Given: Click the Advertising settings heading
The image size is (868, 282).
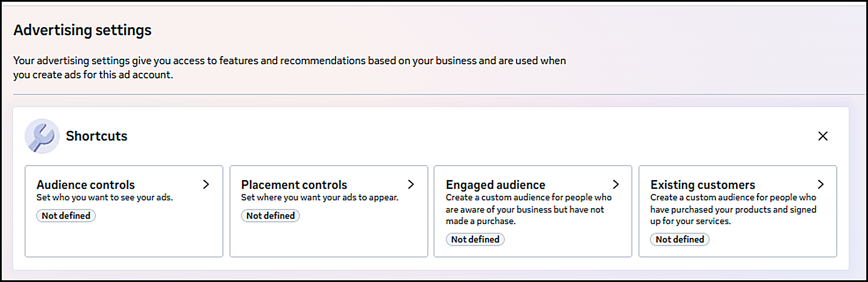Looking at the screenshot, I should pyautogui.click(x=82, y=30).
